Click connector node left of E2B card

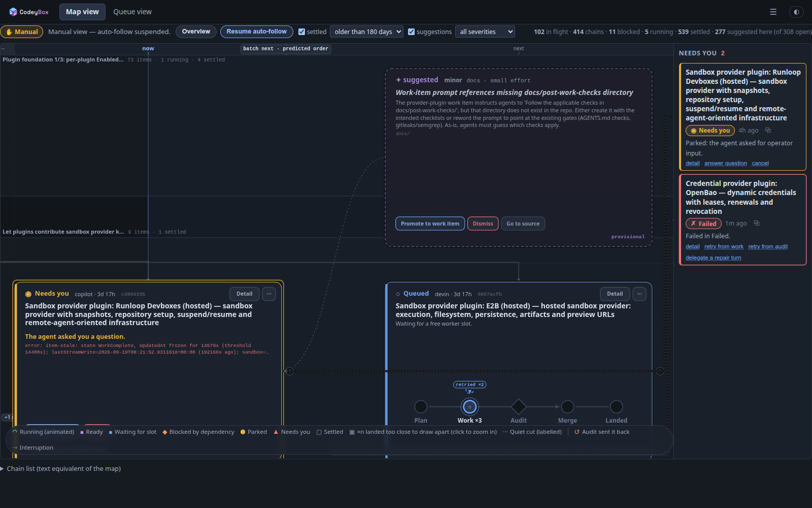tap(289, 371)
